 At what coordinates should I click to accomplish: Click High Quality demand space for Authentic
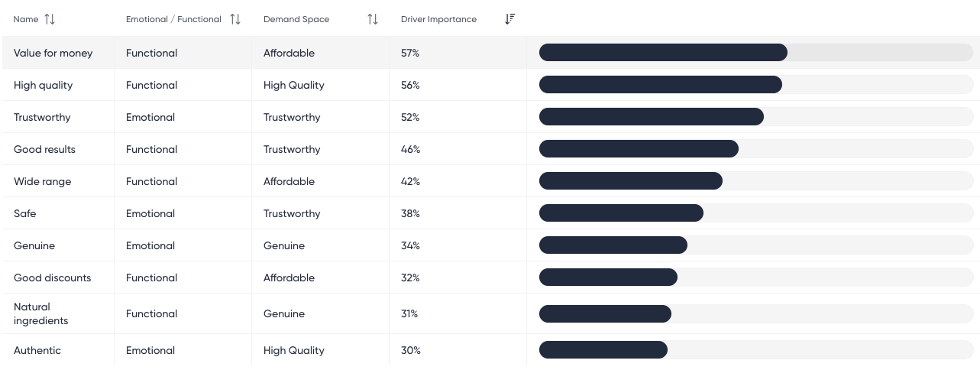tap(294, 350)
